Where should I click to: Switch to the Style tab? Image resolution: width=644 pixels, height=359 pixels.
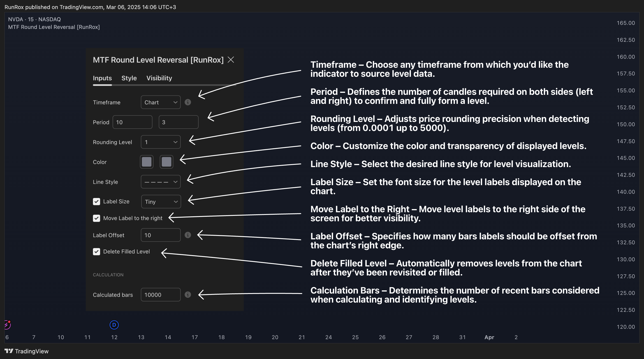click(129, 78)
